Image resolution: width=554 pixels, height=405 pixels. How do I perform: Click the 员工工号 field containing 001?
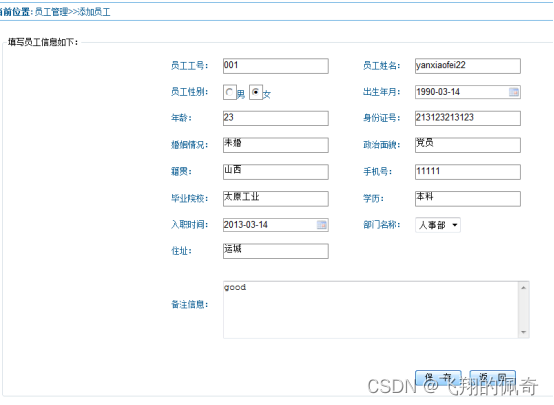coord(276,66)
